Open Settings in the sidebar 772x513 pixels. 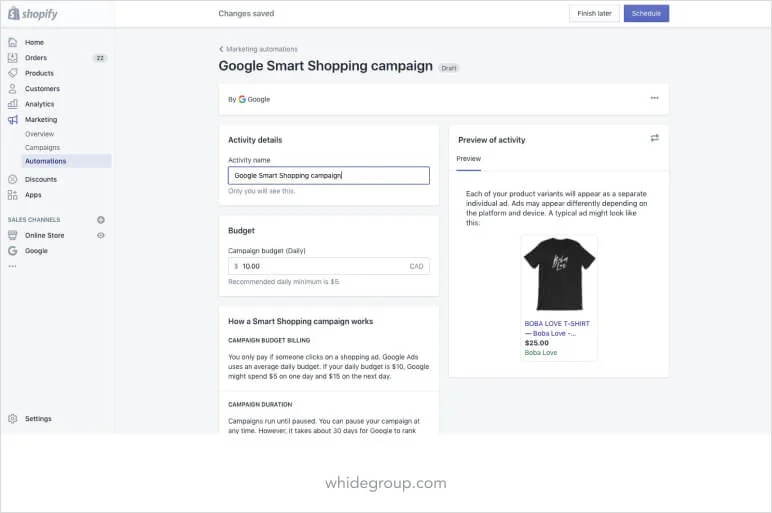(38, 419)
